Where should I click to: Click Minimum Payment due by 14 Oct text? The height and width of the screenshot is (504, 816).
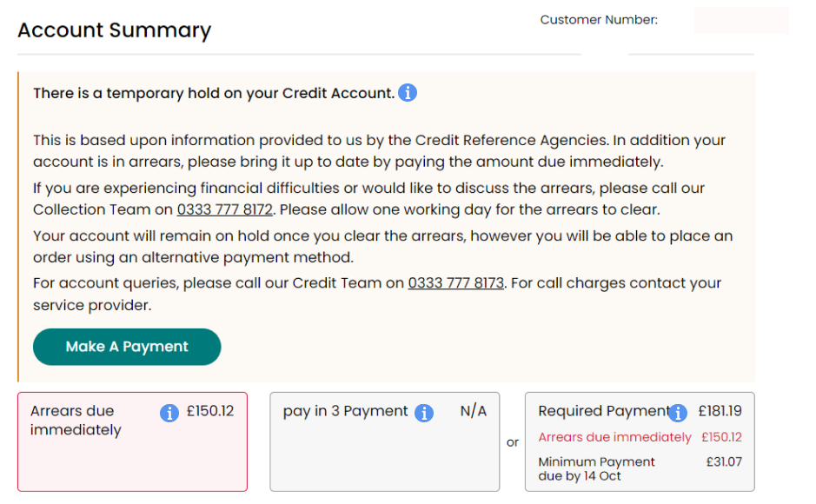click(x=596, y=468)
